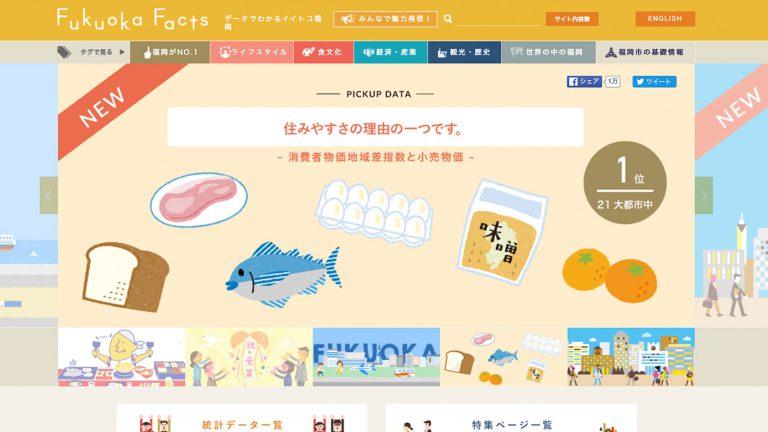Expand タグで見る tag arrow
Screen dimensions: 768x432
click(122, 52)
